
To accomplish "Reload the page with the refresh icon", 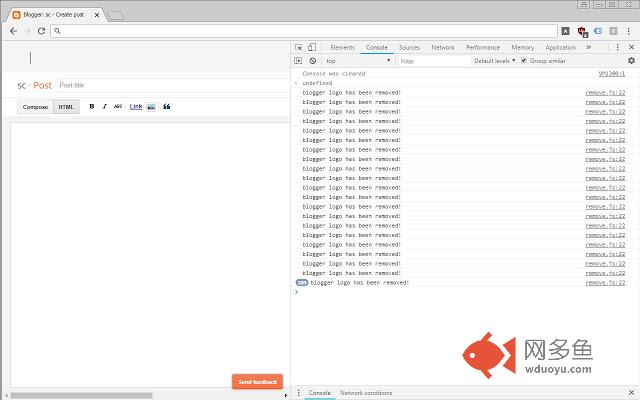I will (41, 31).
